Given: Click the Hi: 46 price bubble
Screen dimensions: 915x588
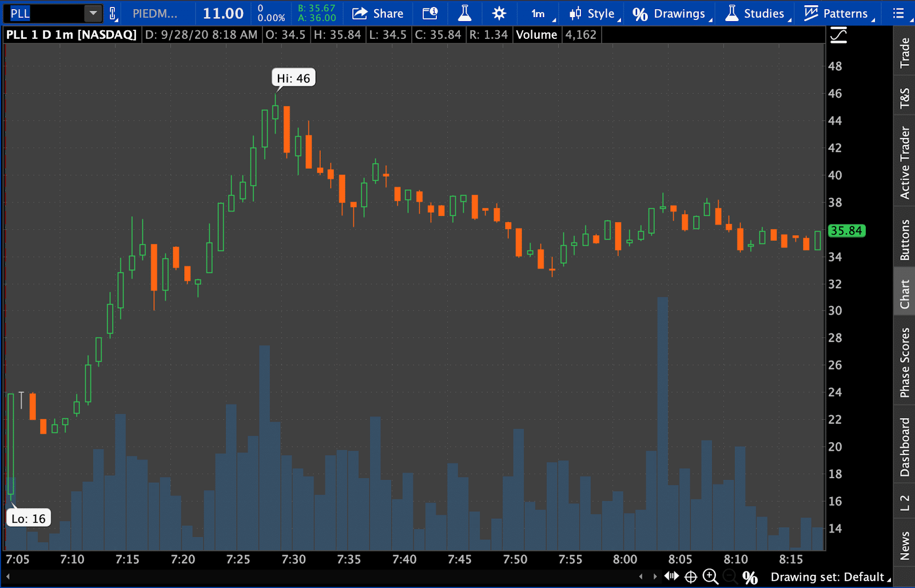Looking at the screenshot, I should click(293, 78).
